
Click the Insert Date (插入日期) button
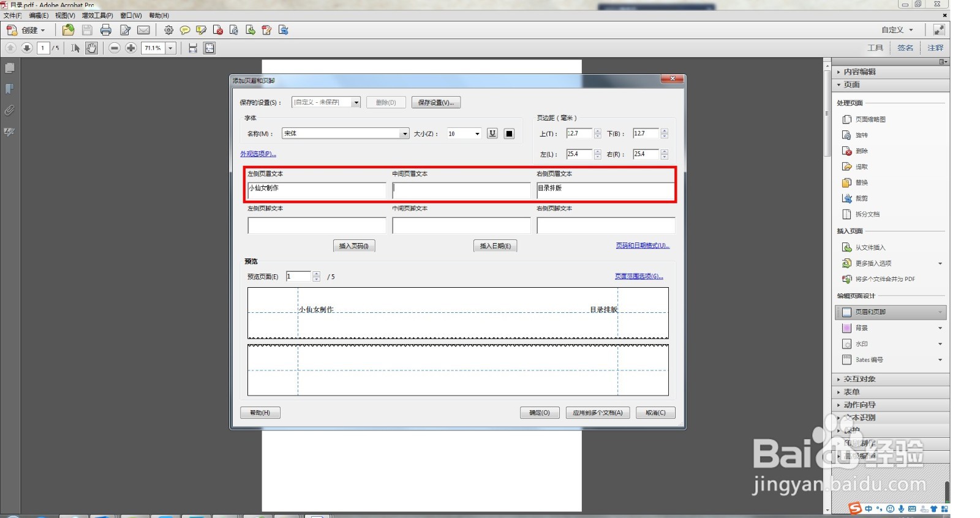point(496,246)
